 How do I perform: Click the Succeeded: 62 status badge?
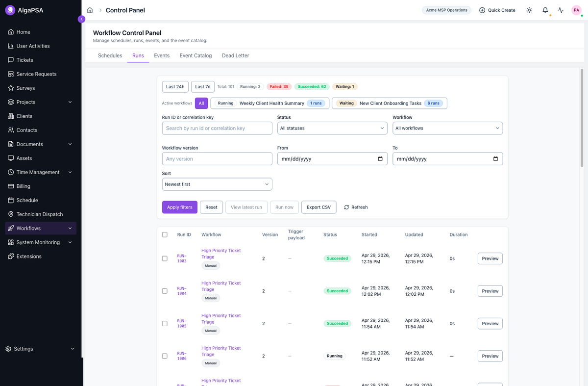312,87
